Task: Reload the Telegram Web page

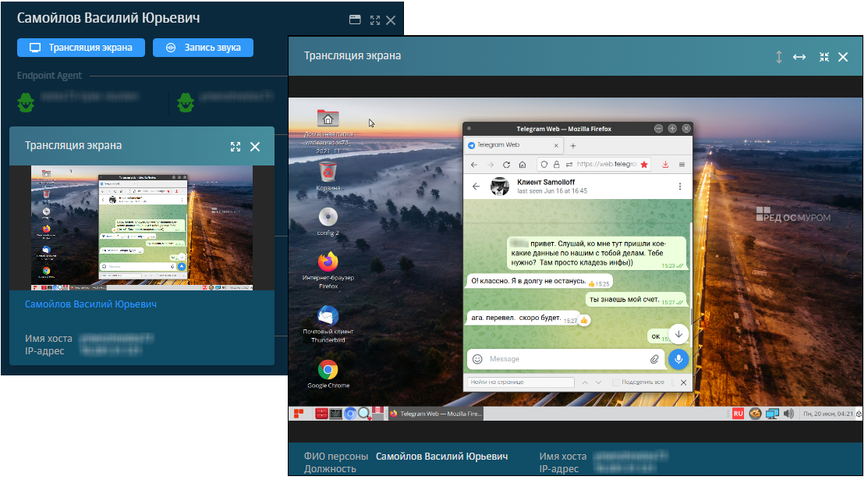Action: click(506, 165)
